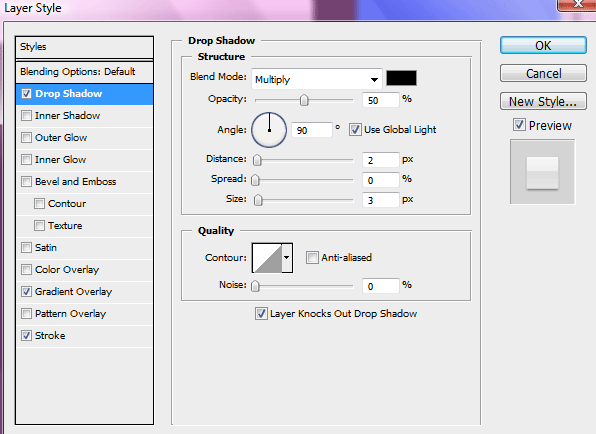
Task: Enable the Pattern Overlay checkbox
Action: click(26, 314)
